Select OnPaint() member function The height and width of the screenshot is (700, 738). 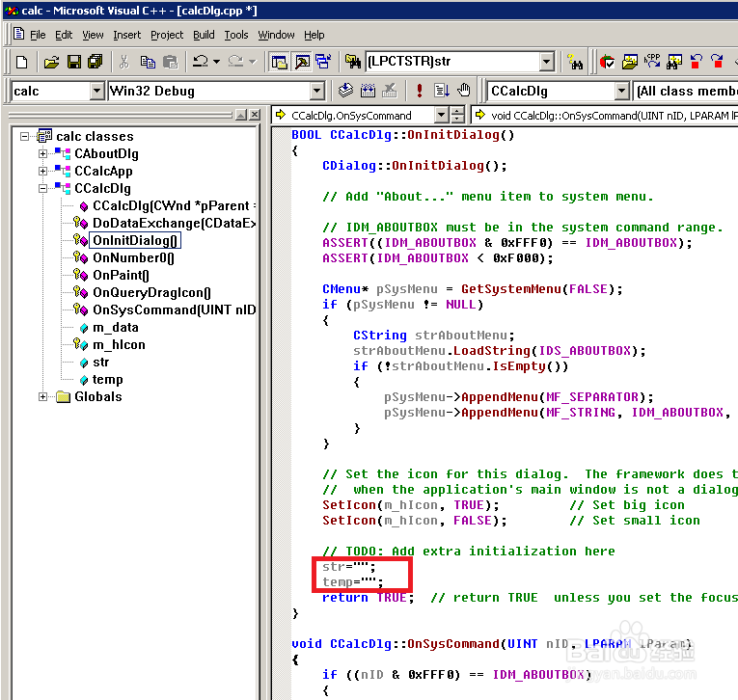[121, 275]
